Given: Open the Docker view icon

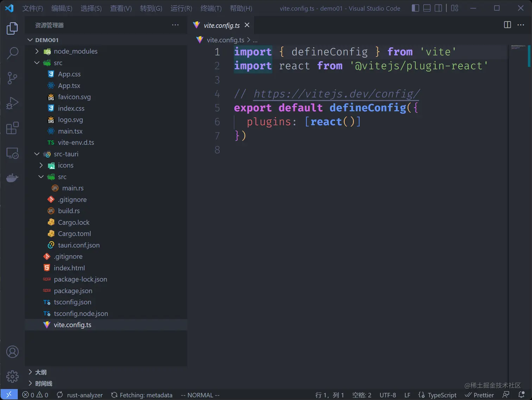Looking at the screenshot, I should point(12,178).
